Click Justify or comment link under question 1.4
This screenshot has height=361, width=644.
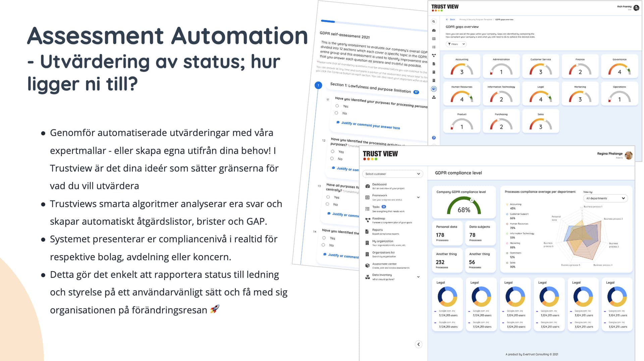[x=341, y=256]
